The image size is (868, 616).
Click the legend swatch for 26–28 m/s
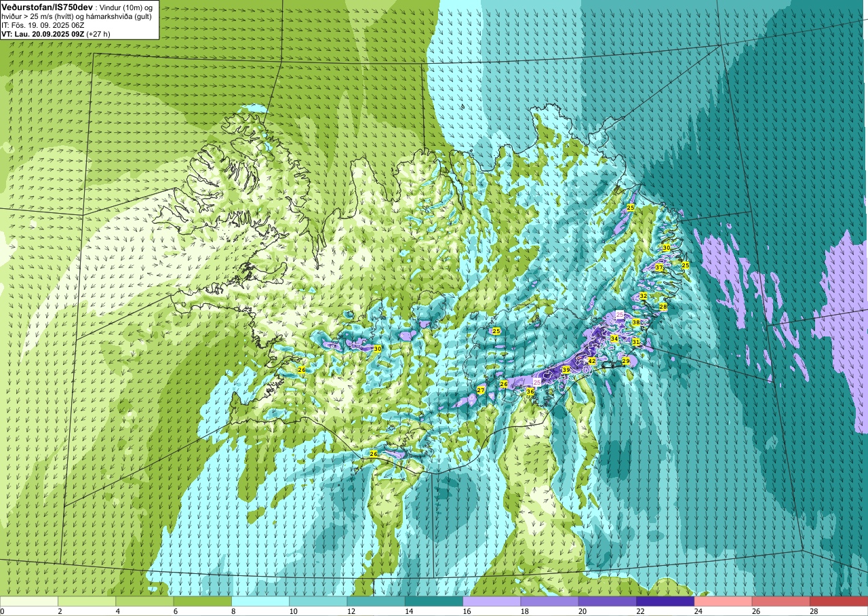click(x=781, y=601)
